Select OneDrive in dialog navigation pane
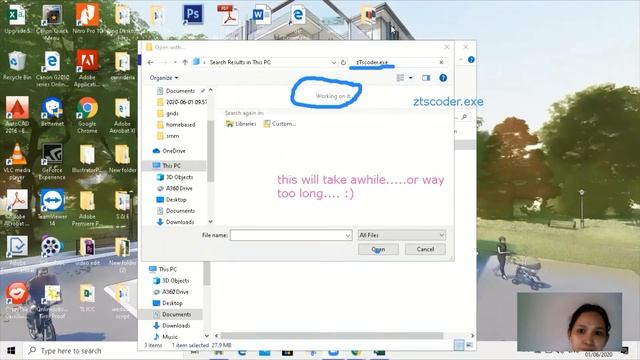Screen dimensions: 640x360 pyautogui.click(x=169, y=151)
